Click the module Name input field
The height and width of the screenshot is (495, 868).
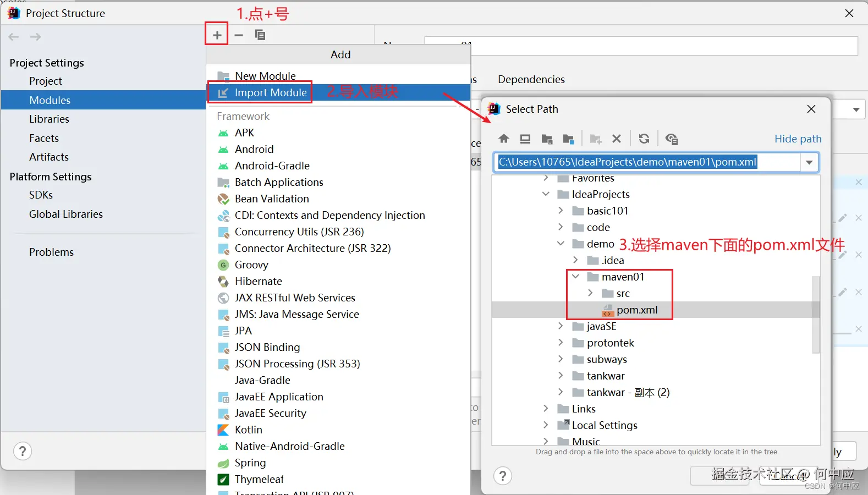(x=641, y=46)
